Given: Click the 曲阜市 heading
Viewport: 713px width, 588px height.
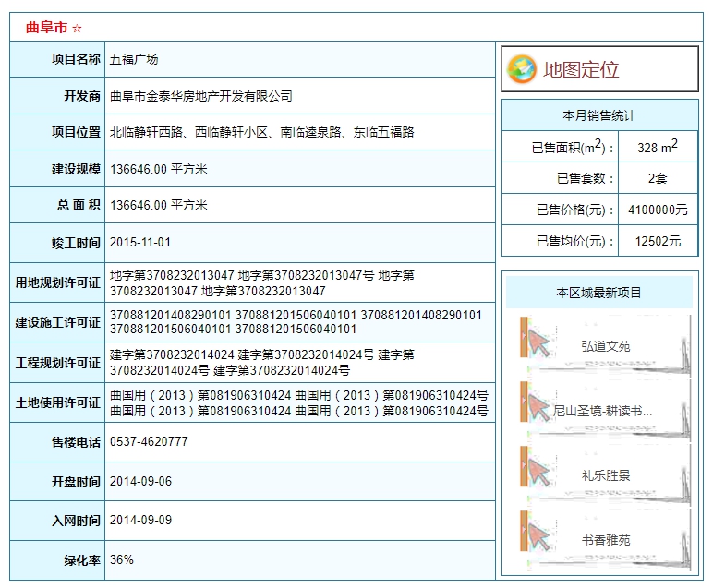Looking at the screenshot, I should [46, 28].
